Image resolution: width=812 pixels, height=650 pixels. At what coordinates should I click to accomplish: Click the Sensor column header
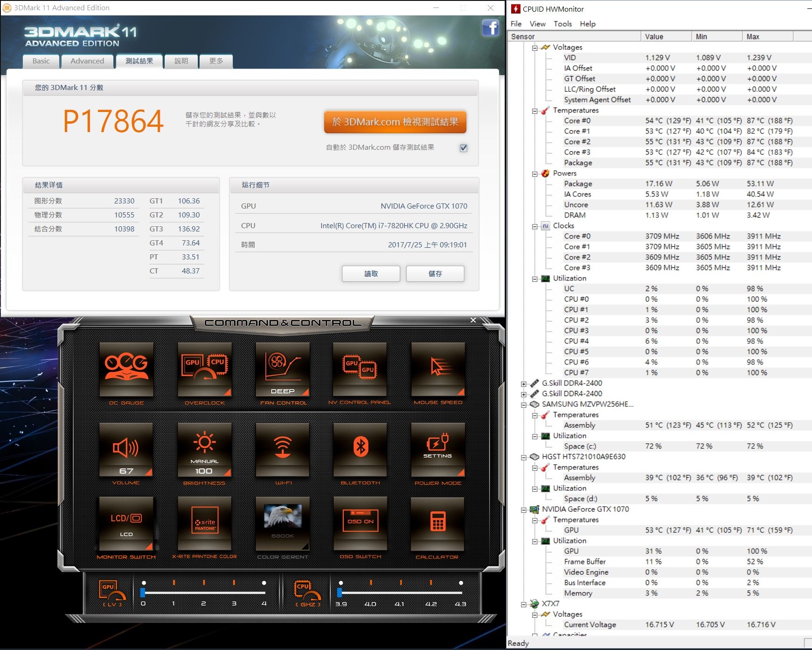click(x=574, y=36)
